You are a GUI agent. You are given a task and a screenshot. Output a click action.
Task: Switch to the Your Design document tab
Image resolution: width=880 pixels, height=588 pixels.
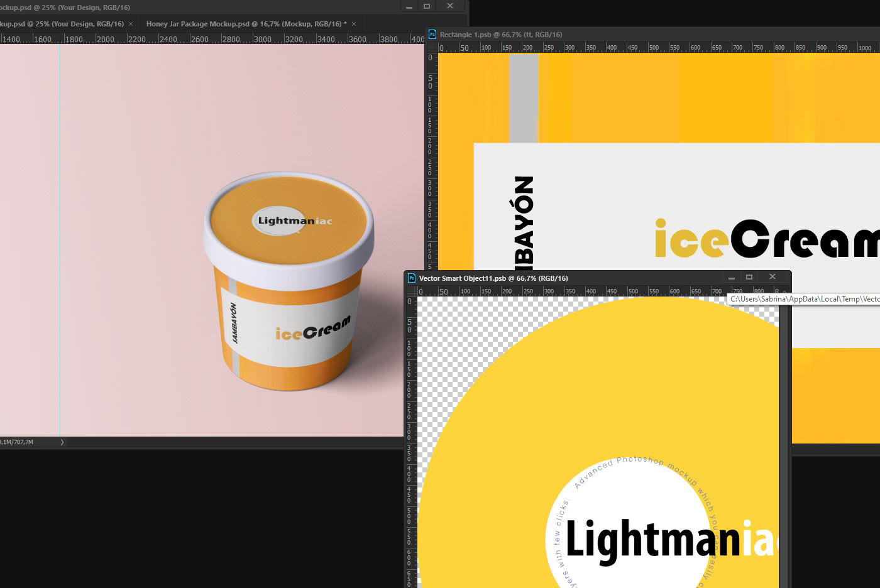pyautogui.click(x=62, y=24)
